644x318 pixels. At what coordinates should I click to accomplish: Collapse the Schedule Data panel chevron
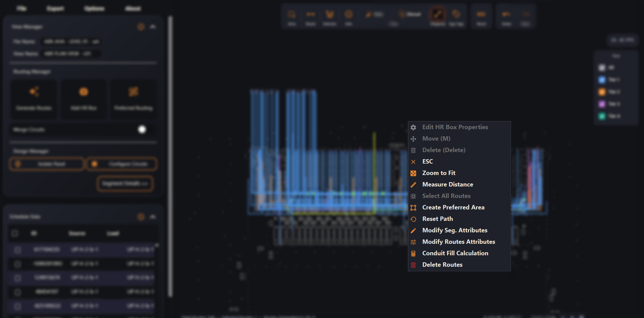[153, 216]
